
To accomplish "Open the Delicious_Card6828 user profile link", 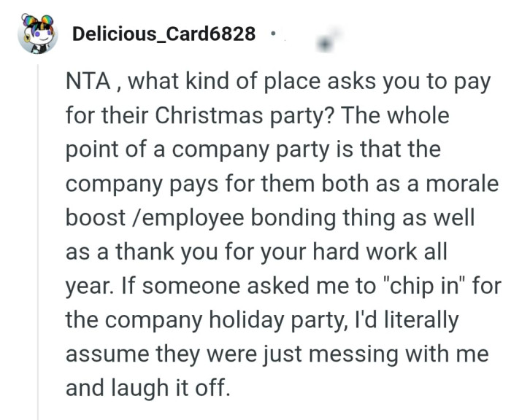I will click(x=164, y=34).
